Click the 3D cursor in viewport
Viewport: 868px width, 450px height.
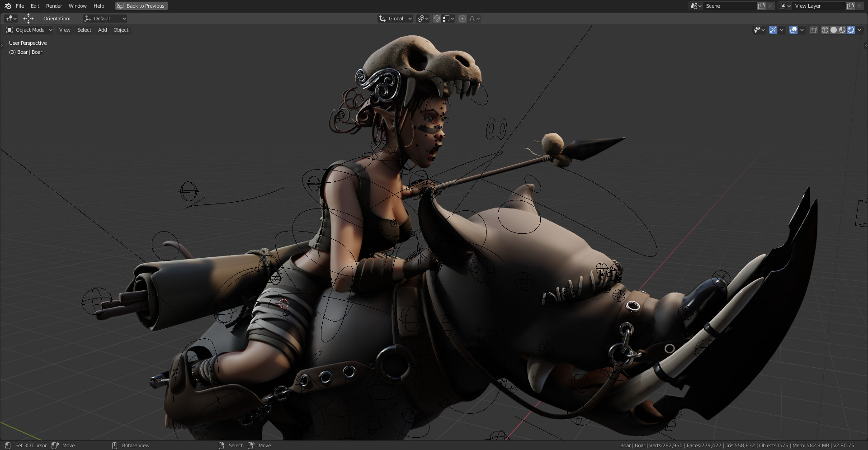coord(283,303)
